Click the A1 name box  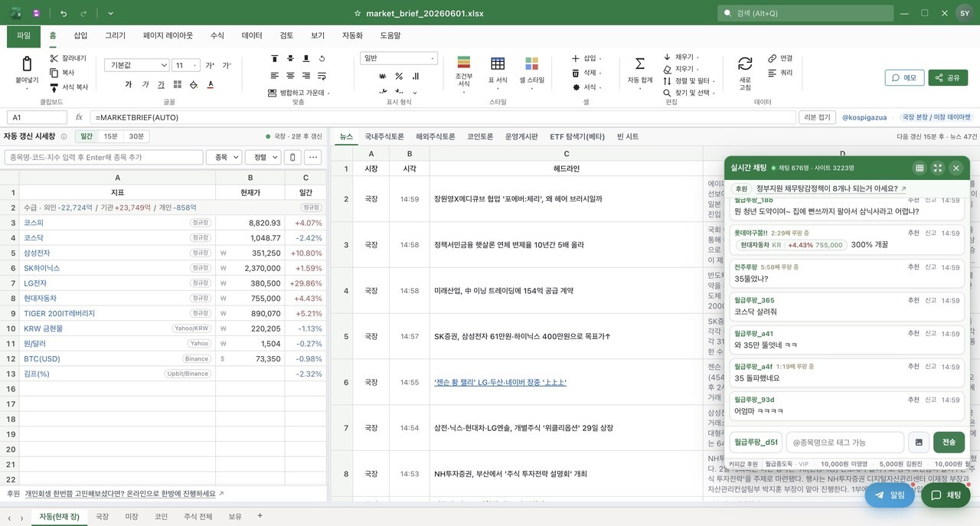point(37,117)
